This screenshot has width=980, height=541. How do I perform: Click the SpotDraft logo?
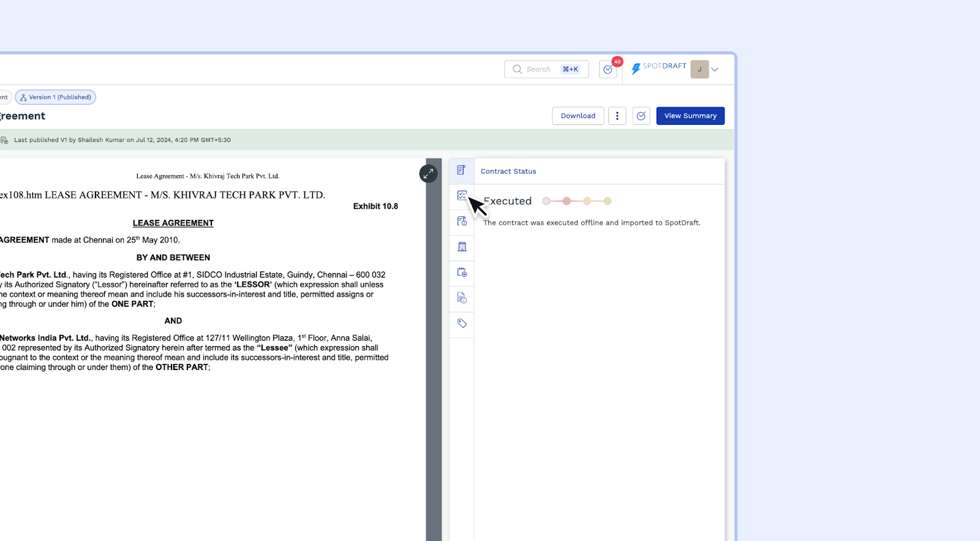[659, 67]
